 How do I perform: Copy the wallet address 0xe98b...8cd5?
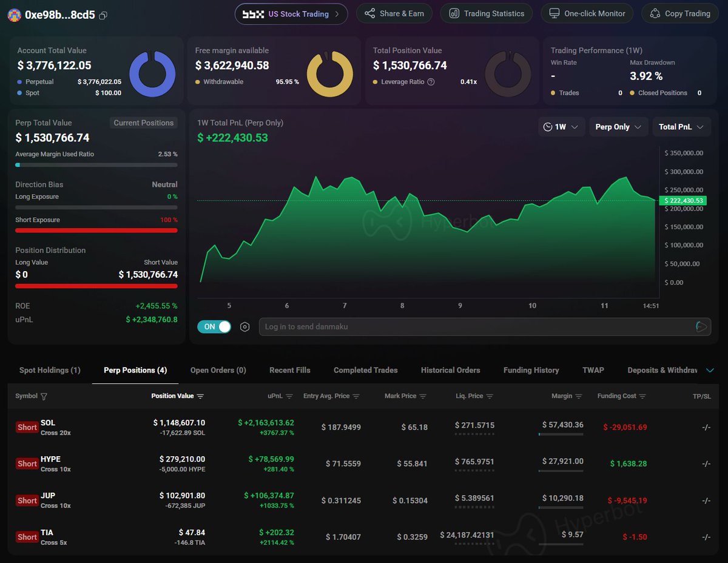click(103, 15)
